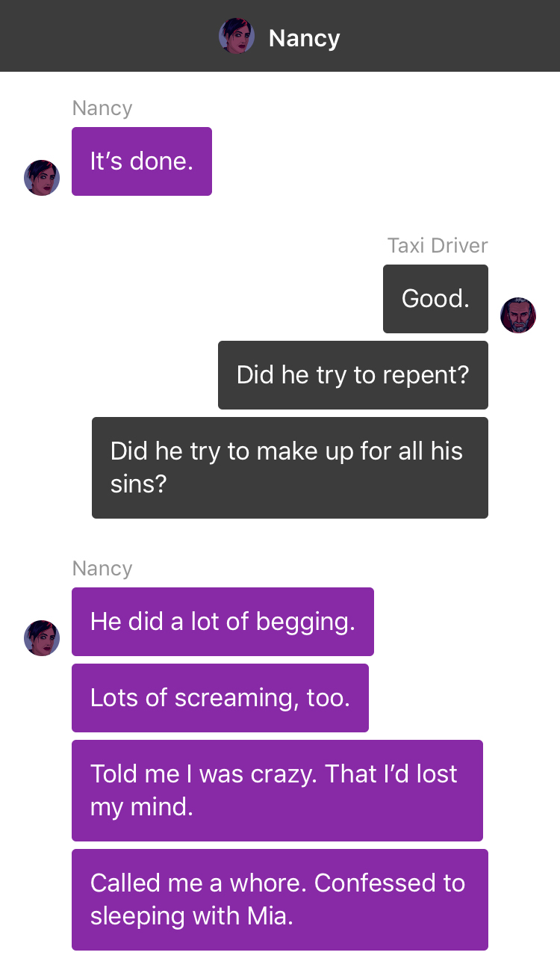Select the "Confessed to sleeping with Mia" message
The width and height of the screenshot is (560, 970).
click(280, 900)
